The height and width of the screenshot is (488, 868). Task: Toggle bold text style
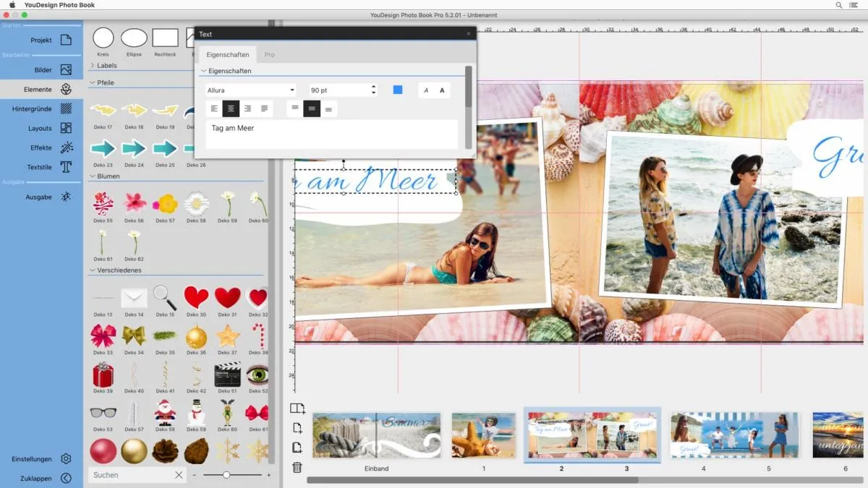click(442, 90)
